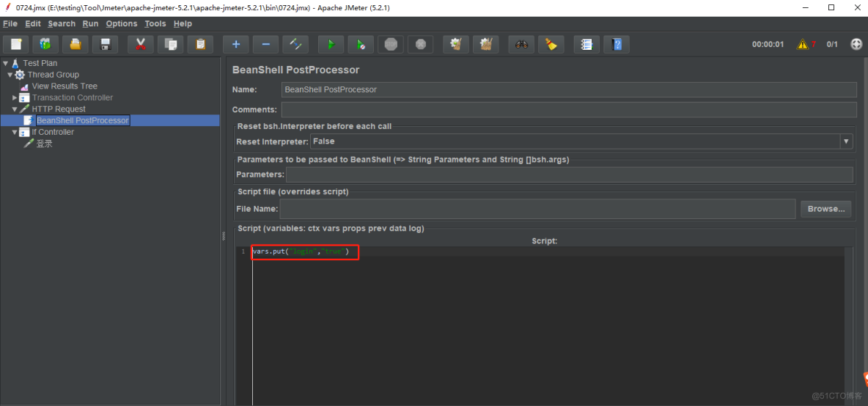The width and height of the screenshot is (868, 406).
Task: Open the Run menu
Action: click(90, 23)
